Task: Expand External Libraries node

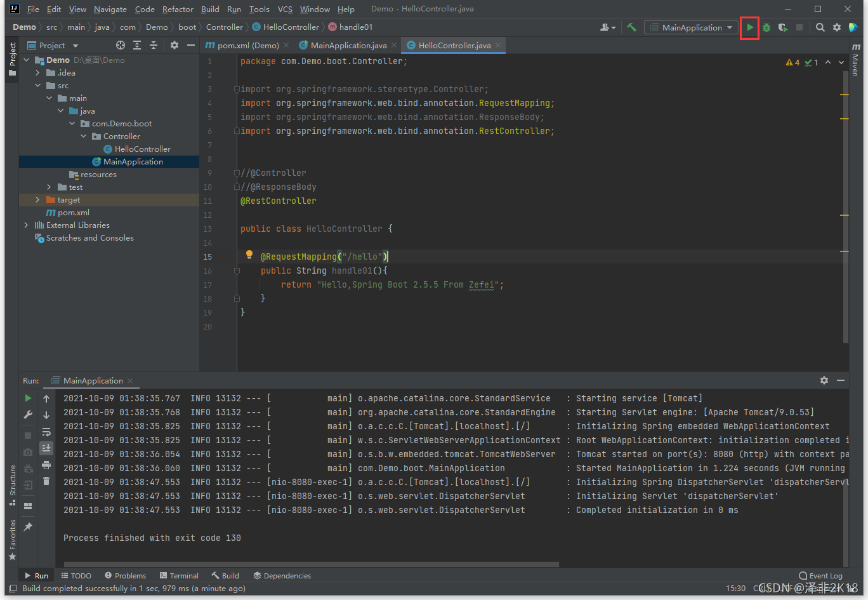Action: click(27, 225)
